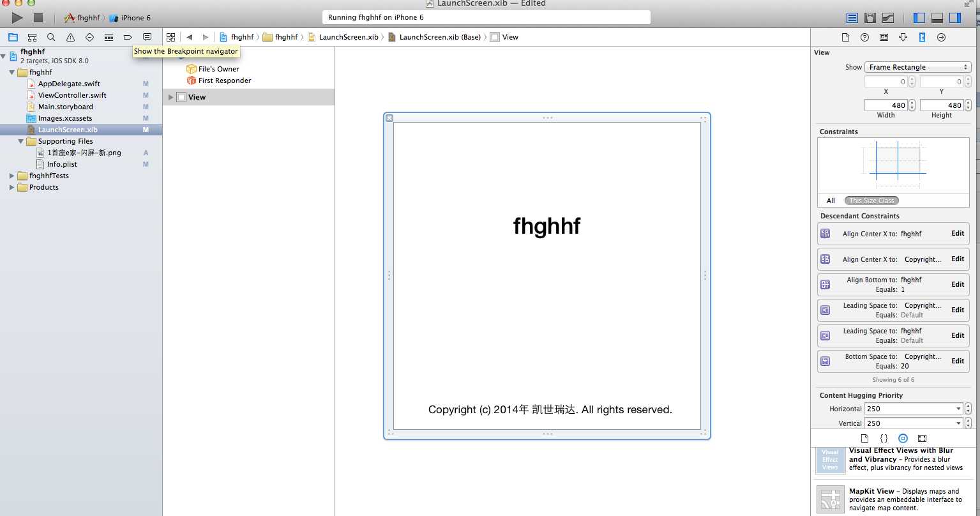Click LaunchScreen.xib (Base) in jump bar
This screenshot has width=980, height=516.
(x=440, y=37)
